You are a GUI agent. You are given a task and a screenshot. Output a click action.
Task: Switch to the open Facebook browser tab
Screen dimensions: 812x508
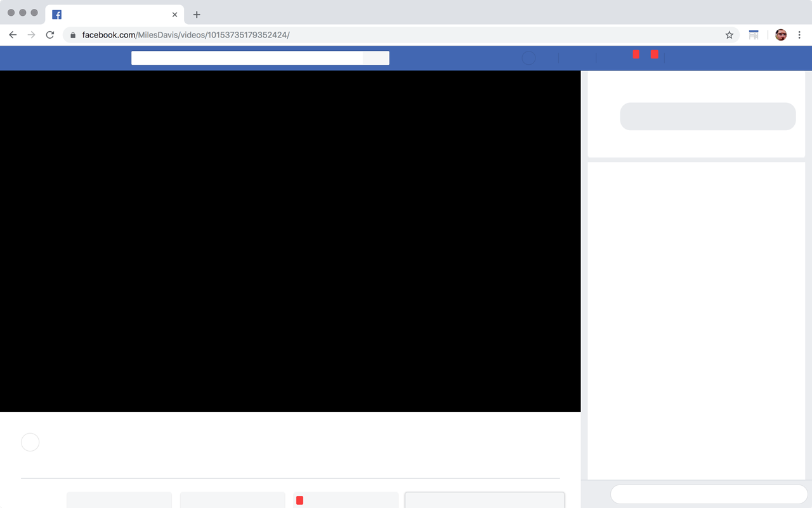click(114, 14)
